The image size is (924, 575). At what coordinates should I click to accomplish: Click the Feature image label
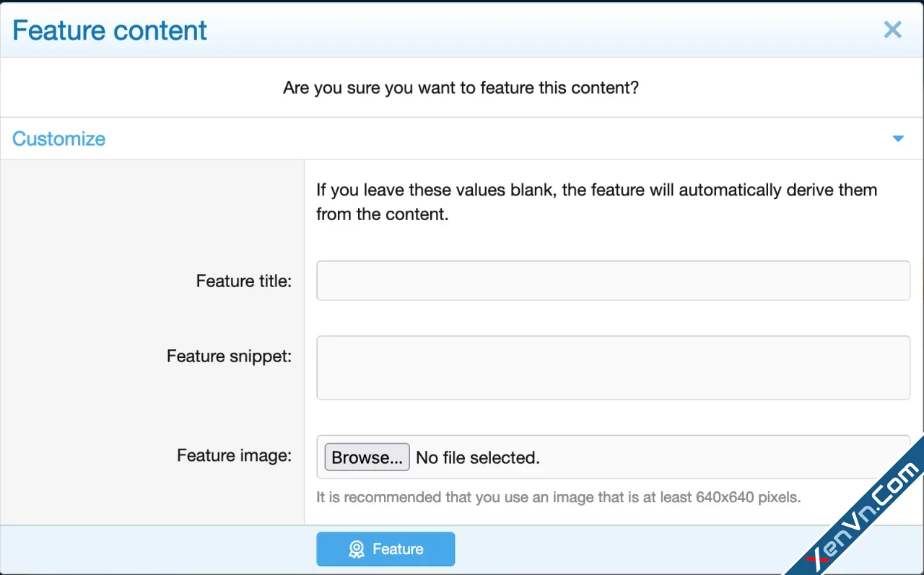pos(234,455)
